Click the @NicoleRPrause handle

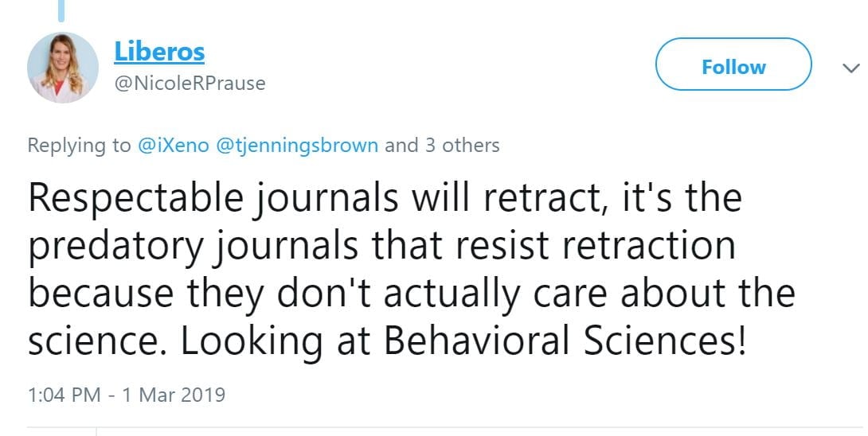click(190, 83)
